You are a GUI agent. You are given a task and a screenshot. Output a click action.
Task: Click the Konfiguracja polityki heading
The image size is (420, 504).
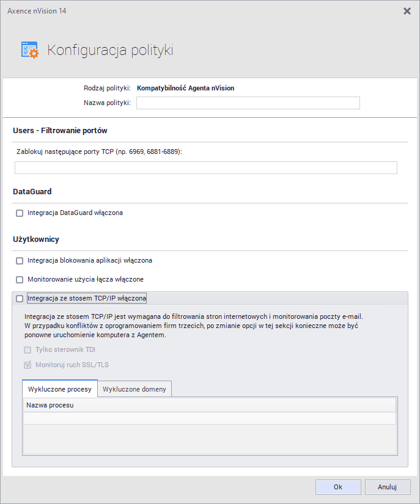(x=110, y=50)
